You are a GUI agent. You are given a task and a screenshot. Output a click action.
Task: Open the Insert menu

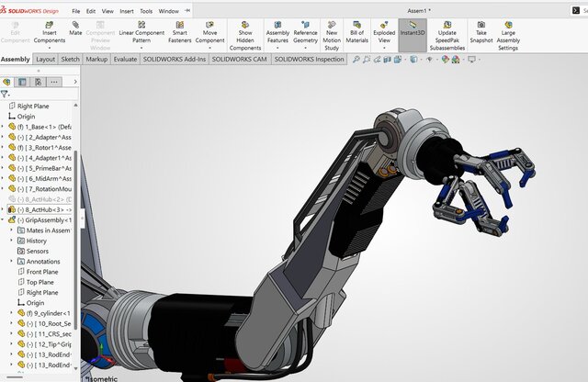[127, 11]
